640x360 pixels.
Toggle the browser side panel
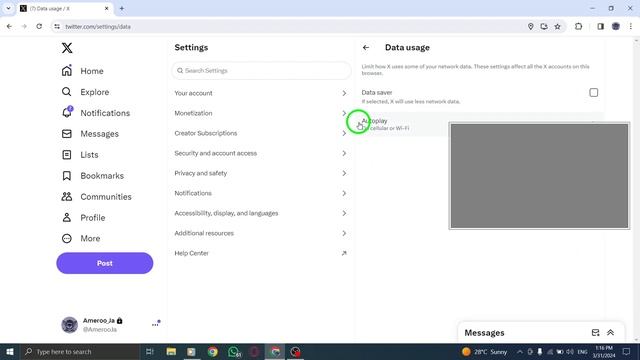(x=600, y=27)
